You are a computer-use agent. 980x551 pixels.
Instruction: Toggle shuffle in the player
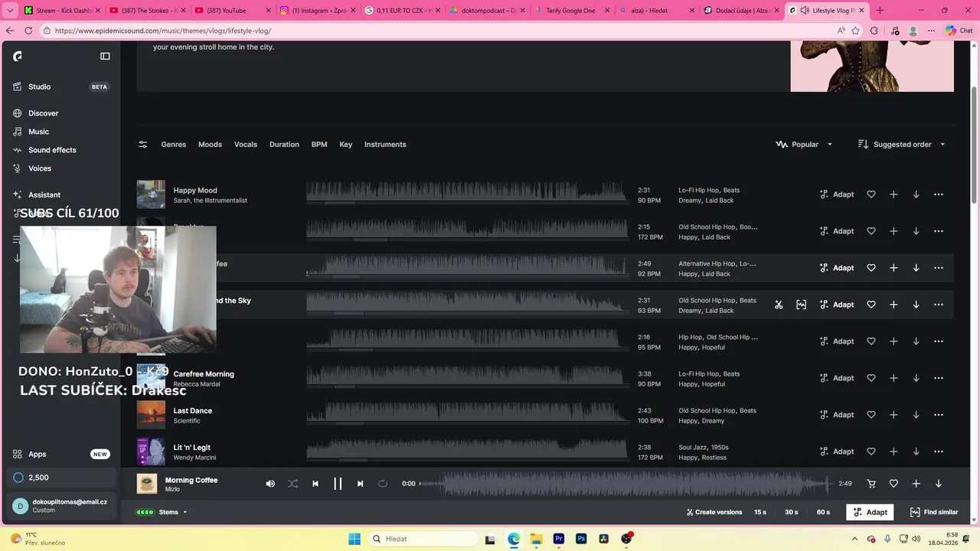click(292, 484)
